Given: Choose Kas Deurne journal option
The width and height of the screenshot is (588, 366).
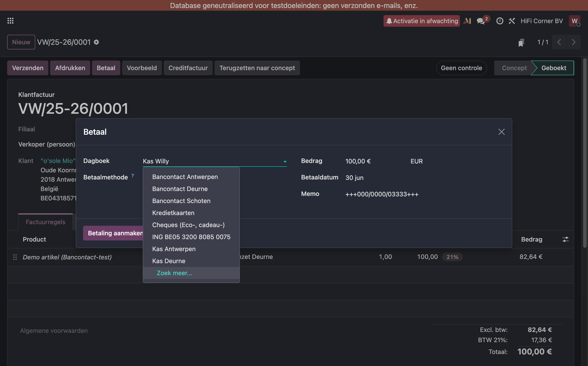Looking at the screenshot, I should (191, 261).
